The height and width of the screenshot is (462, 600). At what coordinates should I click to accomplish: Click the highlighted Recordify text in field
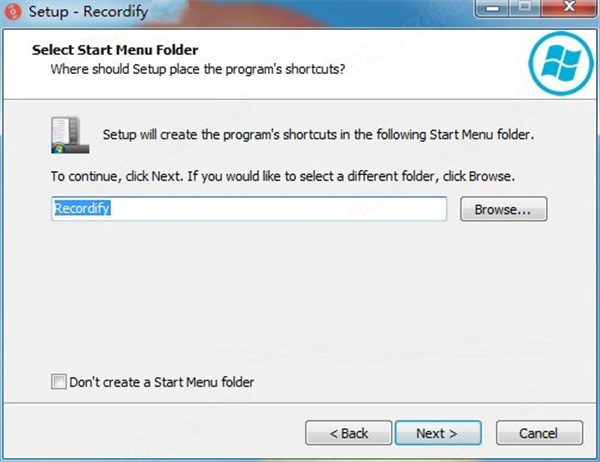point(82,208)
